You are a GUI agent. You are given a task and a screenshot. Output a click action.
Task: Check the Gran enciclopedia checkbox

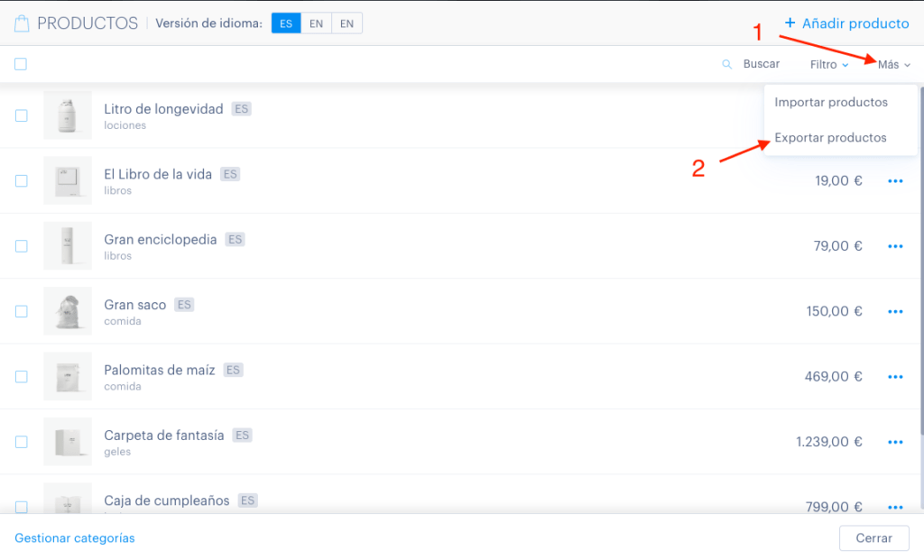coord(22,246)
